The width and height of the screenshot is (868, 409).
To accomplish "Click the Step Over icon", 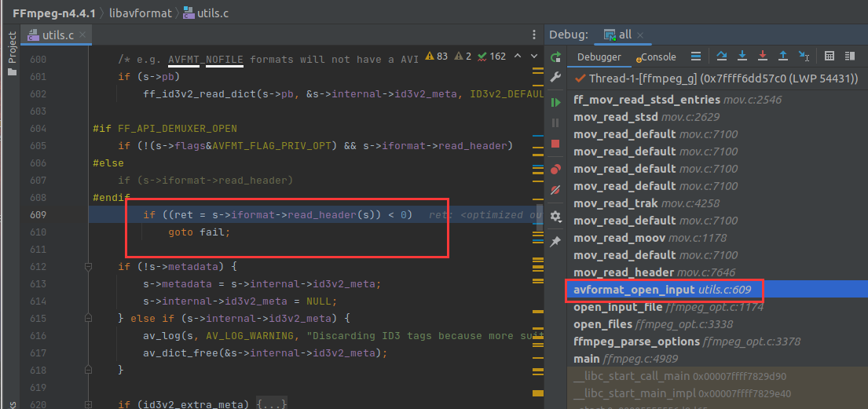I will pyautogui.click(x=722, y=57).
